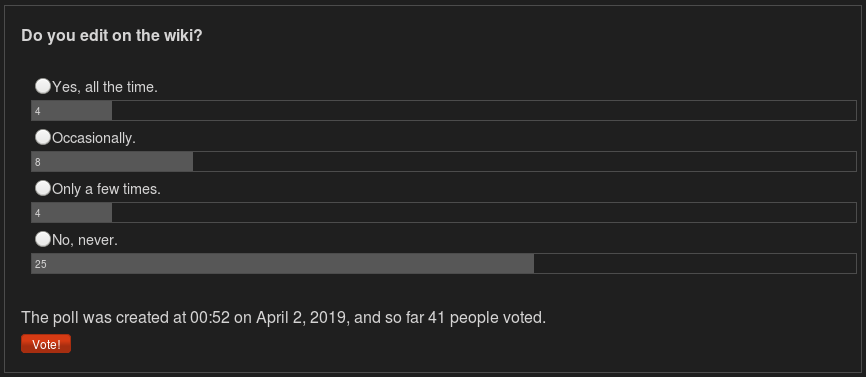Choose the "Occasionally." radio option
The width and height of the screenshot is (866, 377).
coord(43,137)
